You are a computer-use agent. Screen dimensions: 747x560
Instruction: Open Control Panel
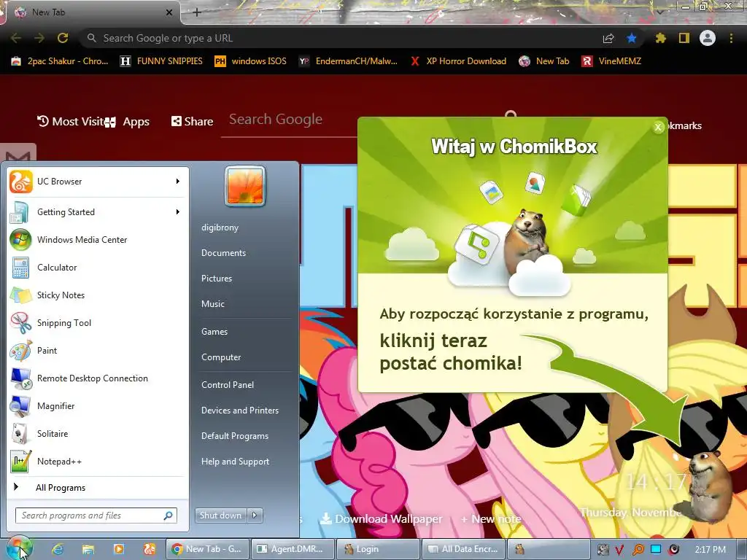point(228,385)
